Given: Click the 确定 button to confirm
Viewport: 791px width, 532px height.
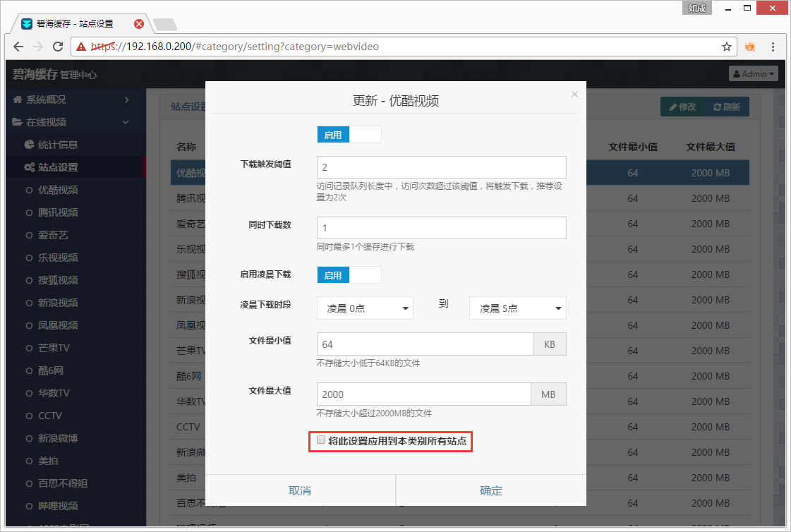Looking at the screenshot, I should pos(491,490).
